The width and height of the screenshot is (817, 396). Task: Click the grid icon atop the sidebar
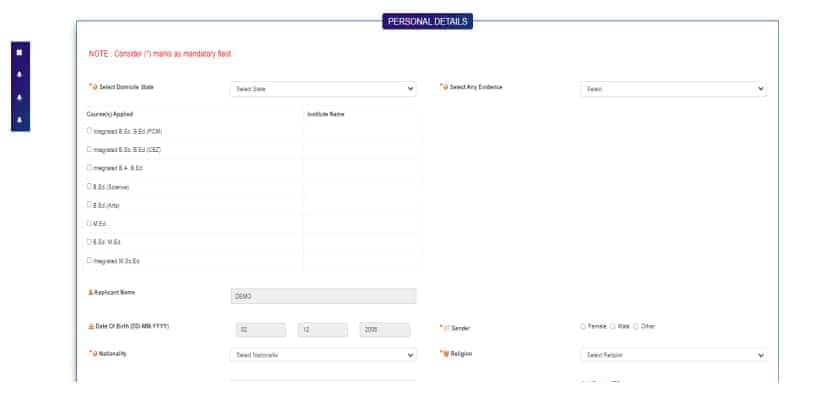pyautogui.click(x=19, y=53)
